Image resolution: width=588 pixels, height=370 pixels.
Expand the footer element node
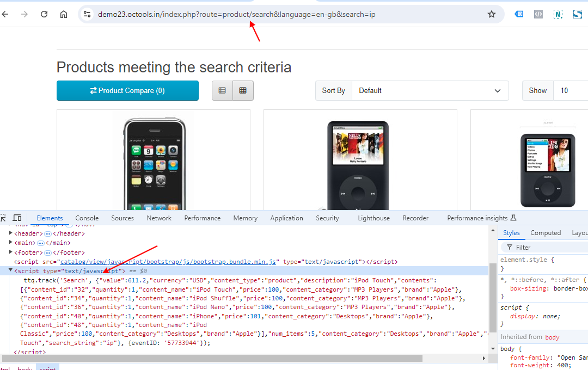point(10,252)
